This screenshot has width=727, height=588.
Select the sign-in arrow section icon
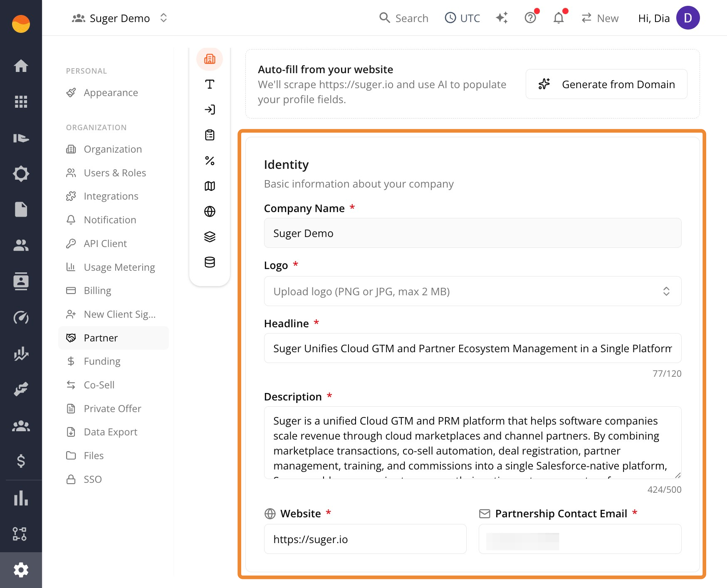(210, 110)
